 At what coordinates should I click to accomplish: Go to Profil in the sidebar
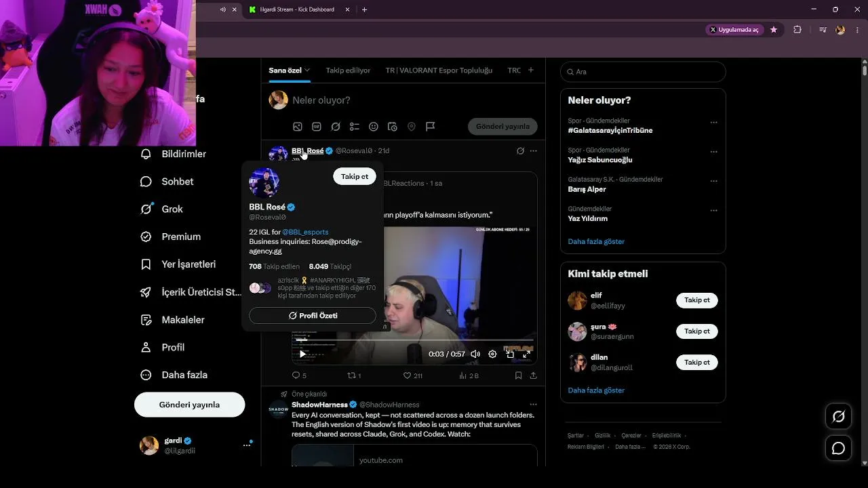(163, 347)
